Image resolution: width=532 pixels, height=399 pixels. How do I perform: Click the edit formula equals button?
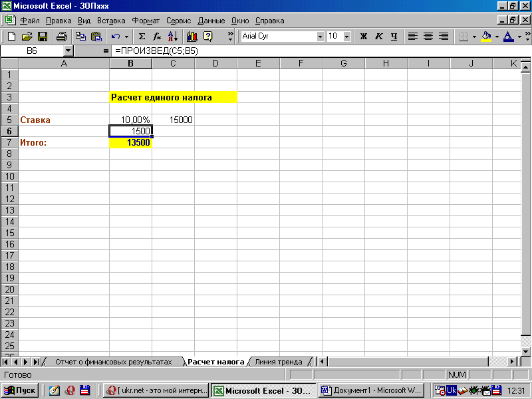tap(106, 51)
